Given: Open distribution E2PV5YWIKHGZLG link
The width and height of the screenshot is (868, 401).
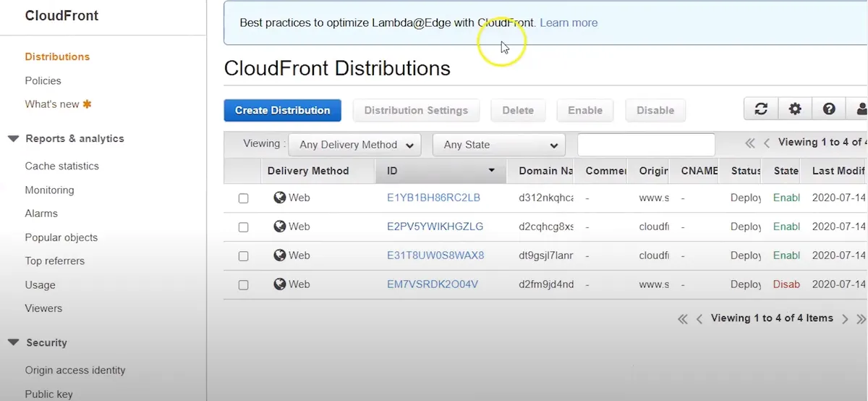Looking at the screenshot, I should [x=435, y=227].
